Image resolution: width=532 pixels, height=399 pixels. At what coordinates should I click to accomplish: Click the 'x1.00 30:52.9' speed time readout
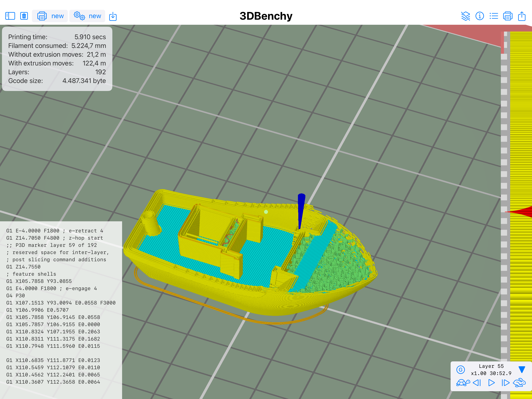tap(491, 373)
